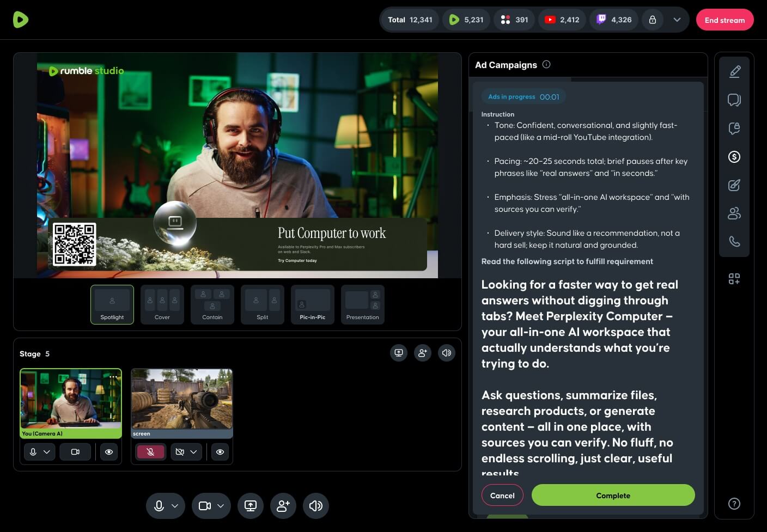Click bottom toolbar add guest button
This screenshot has width=767, height=532.
click(283, 506)
